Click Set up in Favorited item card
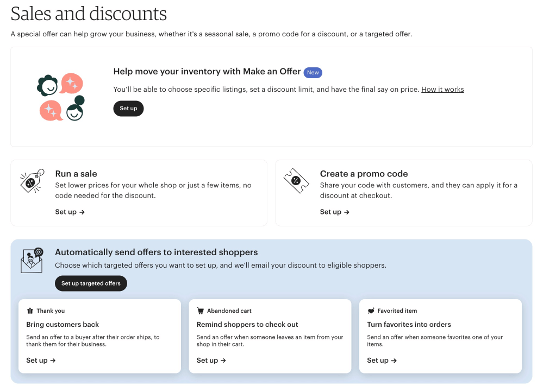Screen dimensions: 543x392 (x=382, y=361)
